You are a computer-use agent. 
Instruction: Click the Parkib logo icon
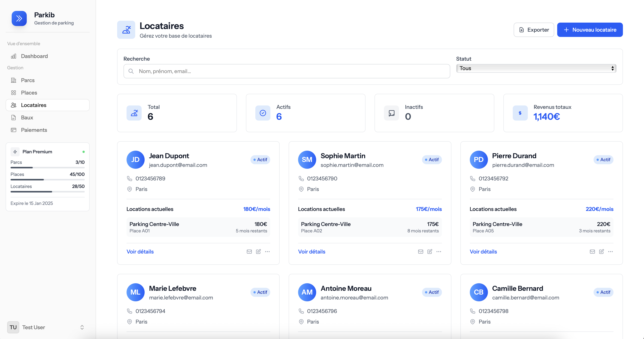pyautogui.click(x=19, y=18)
